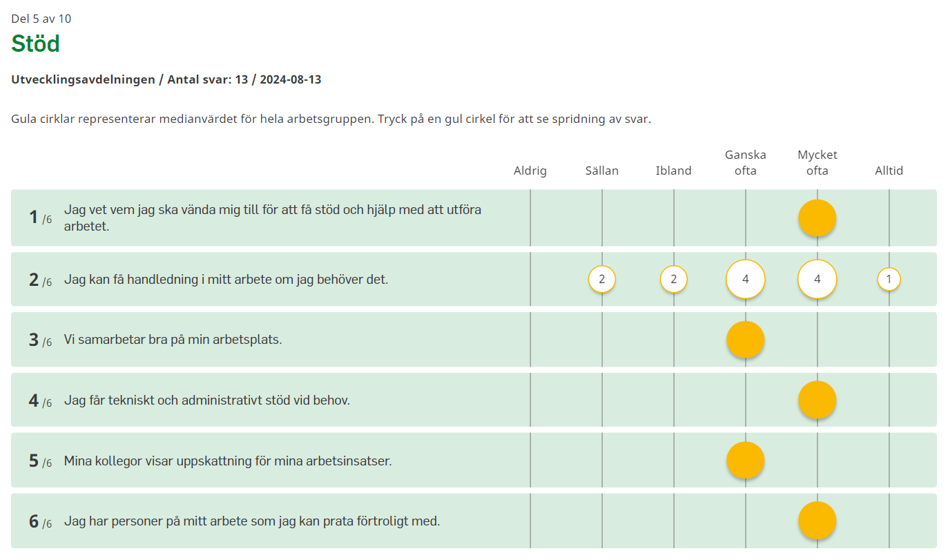Click yellow circle in 'Mina kollegor visar uppskattning' row
Viewport: 948px width, 560px height.
click(745, 460)
